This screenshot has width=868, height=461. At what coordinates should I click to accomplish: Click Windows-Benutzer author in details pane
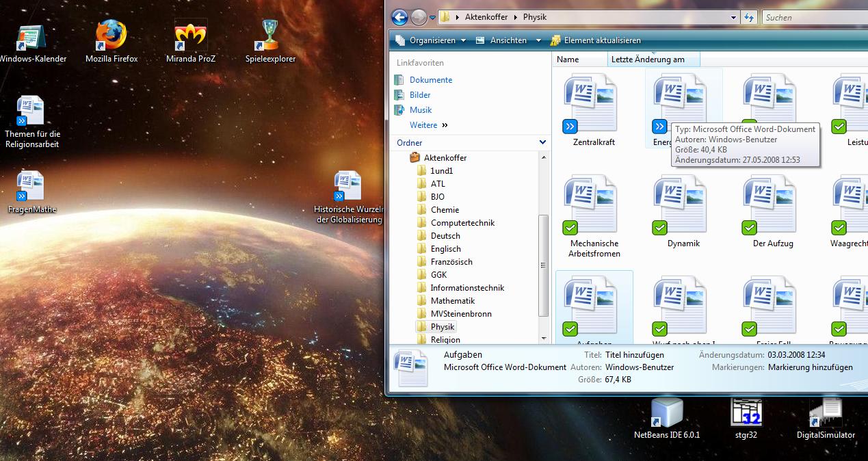[x=640, y=367]
